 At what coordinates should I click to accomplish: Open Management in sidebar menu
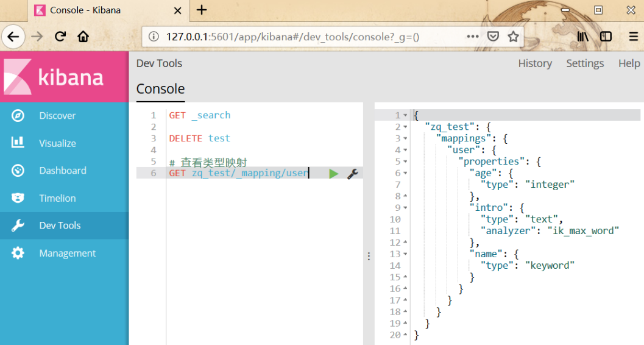pos(68,254)
